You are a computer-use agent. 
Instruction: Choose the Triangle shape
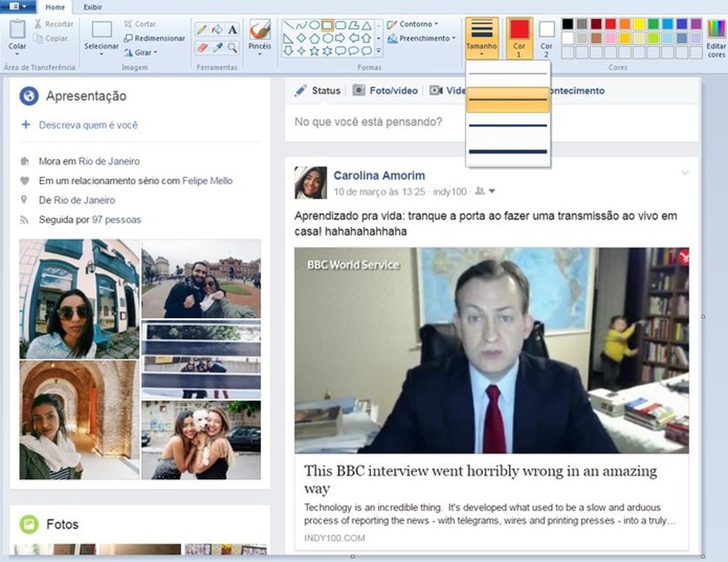click(x=366, y=25)
